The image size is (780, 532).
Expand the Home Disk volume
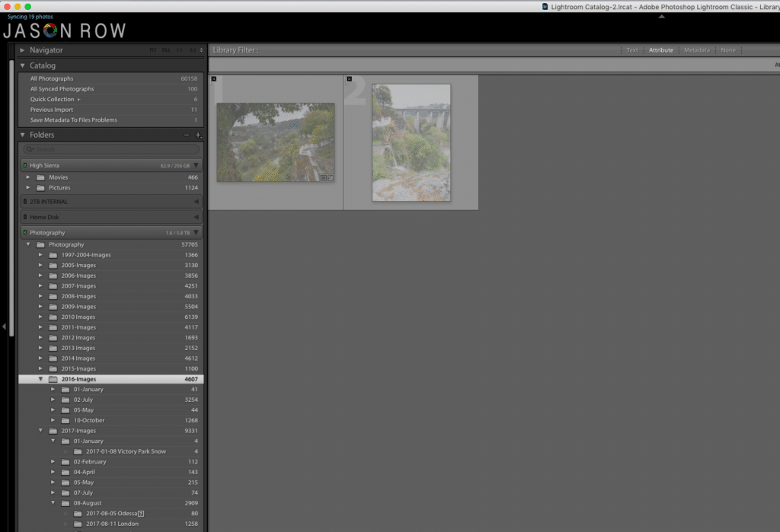click(196, 217)
